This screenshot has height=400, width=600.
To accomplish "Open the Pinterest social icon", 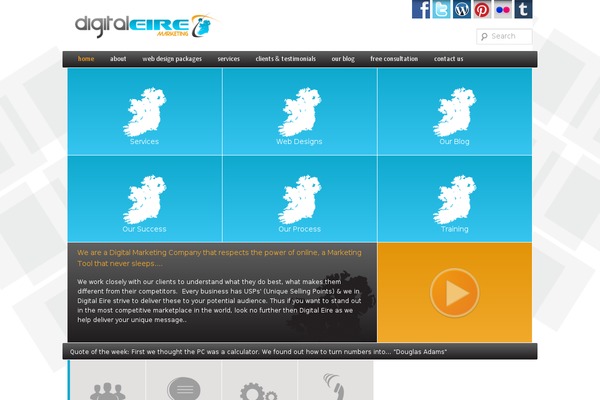I will point(482,9).
